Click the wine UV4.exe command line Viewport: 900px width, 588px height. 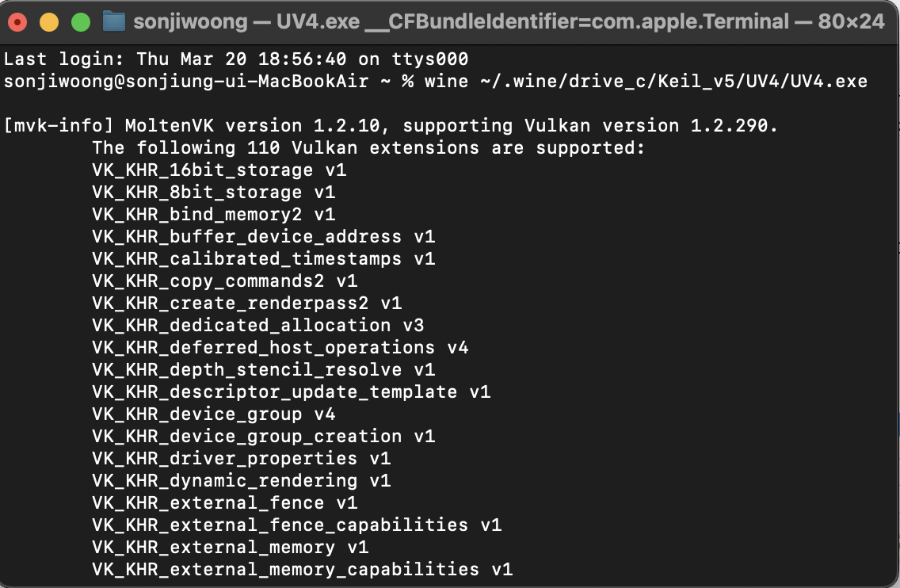(x=436, y=81)
